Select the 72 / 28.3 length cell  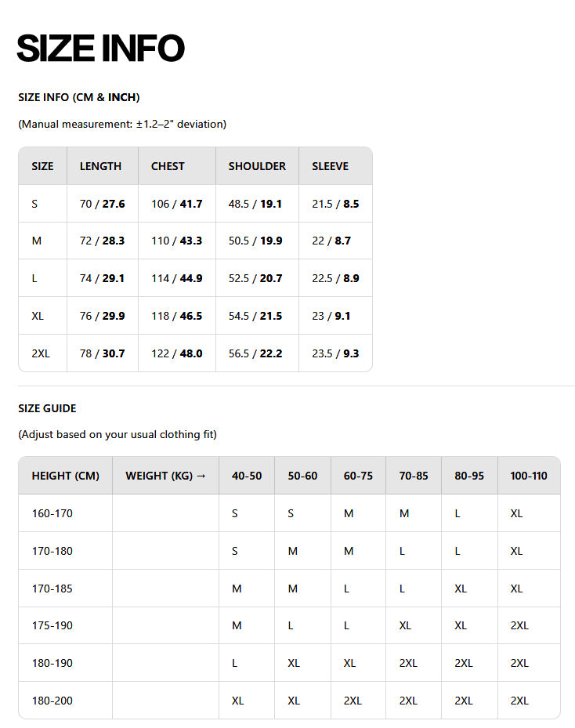coord(102,241)
